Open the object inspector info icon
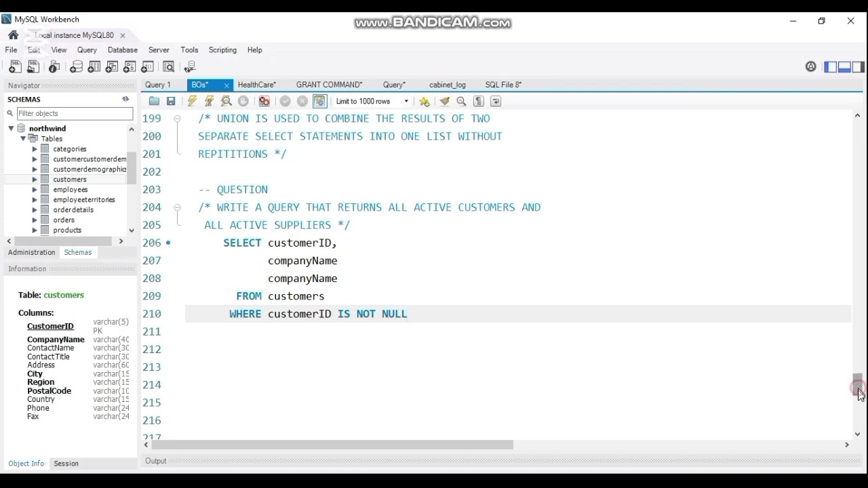Screen dimensions: 868x488 (54, 66)
